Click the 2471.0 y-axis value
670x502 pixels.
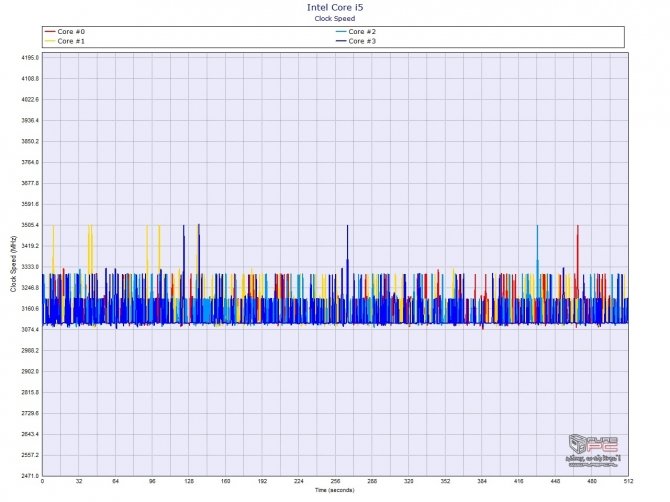30,476
